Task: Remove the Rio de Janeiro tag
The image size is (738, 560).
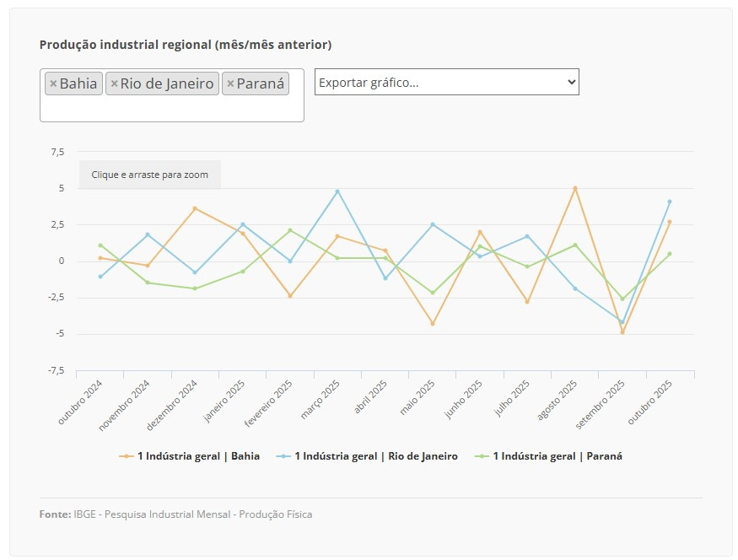Action: click(x=114, y=83)
